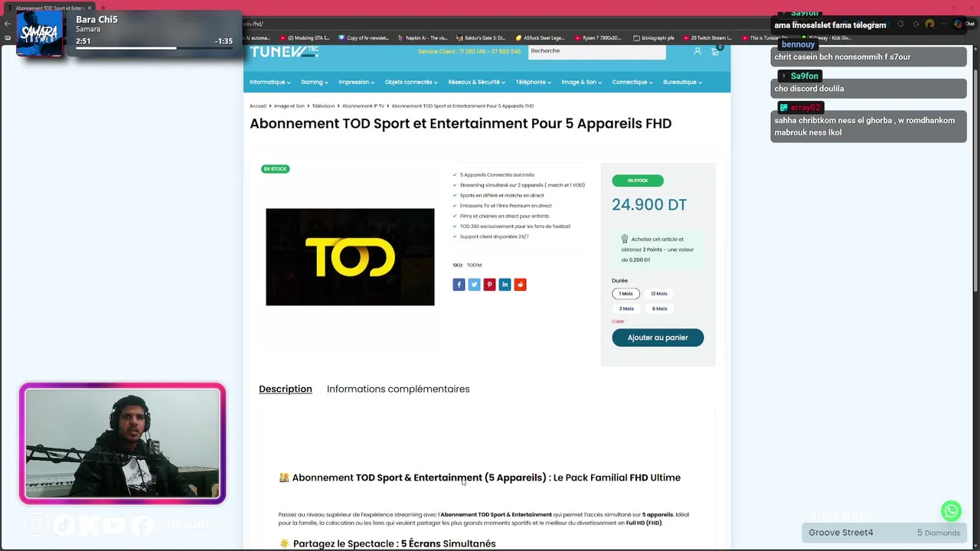The width and height of the screenshot is (980, 551).
Task: Share product on Facebook icon
Action: pyautogui.click(x=459, y=285)
